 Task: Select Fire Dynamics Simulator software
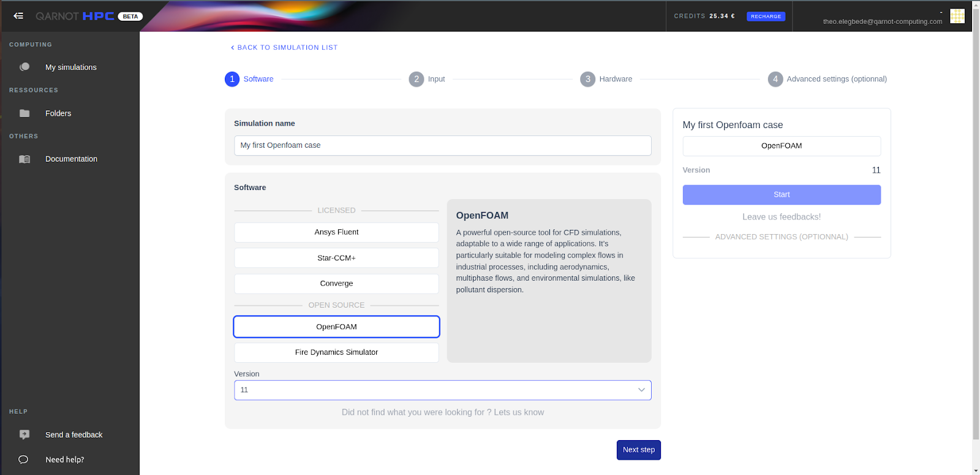[336, 352]
